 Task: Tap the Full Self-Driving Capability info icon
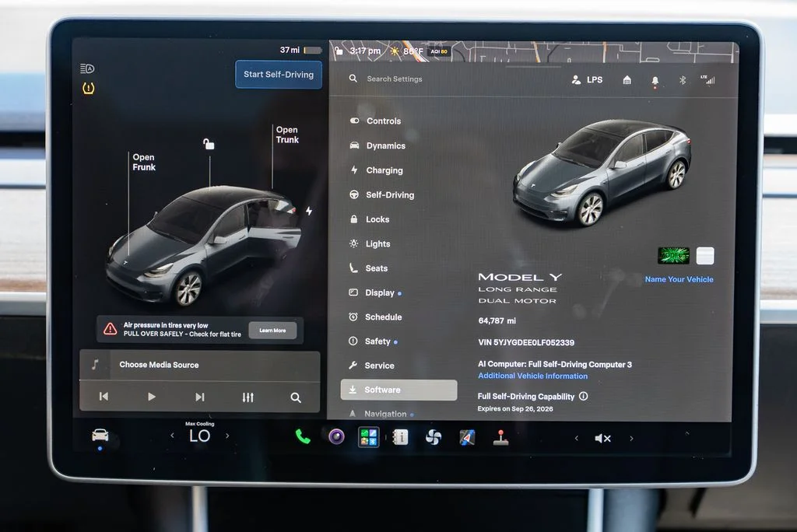click(x=584, y=396)
